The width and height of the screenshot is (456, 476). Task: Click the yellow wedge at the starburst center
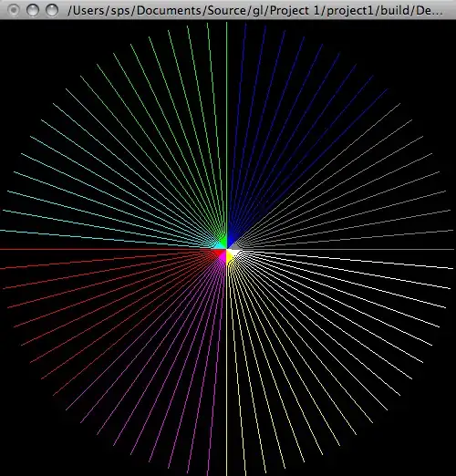pos(230,257)
